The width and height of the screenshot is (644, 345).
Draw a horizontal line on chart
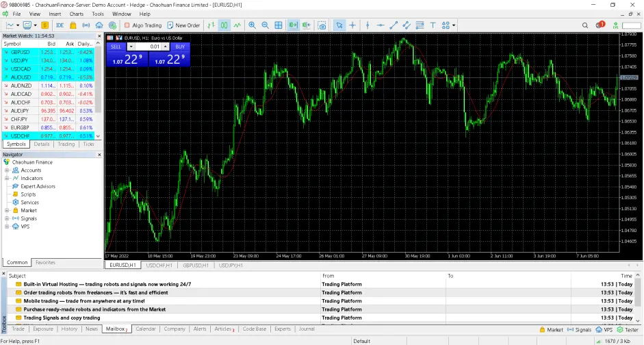(x=381, y=25)
